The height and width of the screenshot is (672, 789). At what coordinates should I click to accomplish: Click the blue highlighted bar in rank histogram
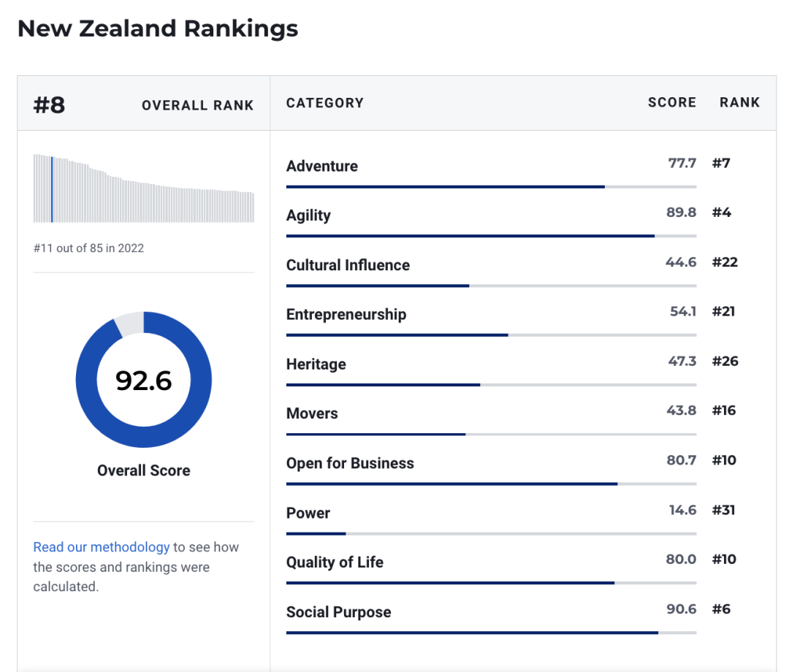[52, 189]
